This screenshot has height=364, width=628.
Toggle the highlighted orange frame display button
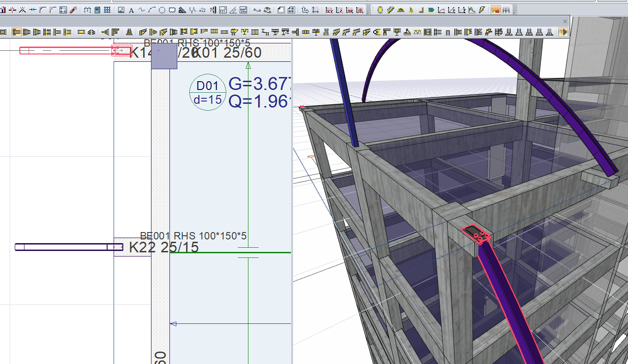(x=496, y=10)
